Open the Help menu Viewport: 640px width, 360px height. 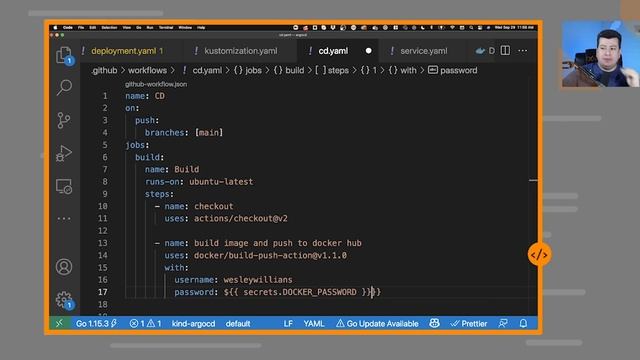[x=201, y=27]
